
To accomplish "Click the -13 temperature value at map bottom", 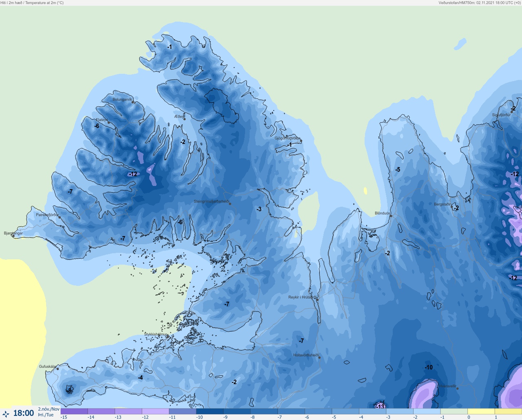I will (380, 407).
